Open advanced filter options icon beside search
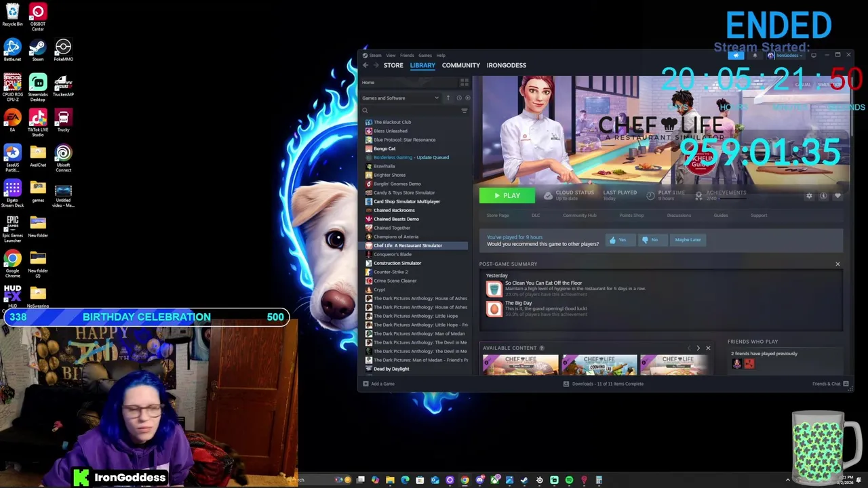Screen dimensions: 868x488 tap(465, 110)
